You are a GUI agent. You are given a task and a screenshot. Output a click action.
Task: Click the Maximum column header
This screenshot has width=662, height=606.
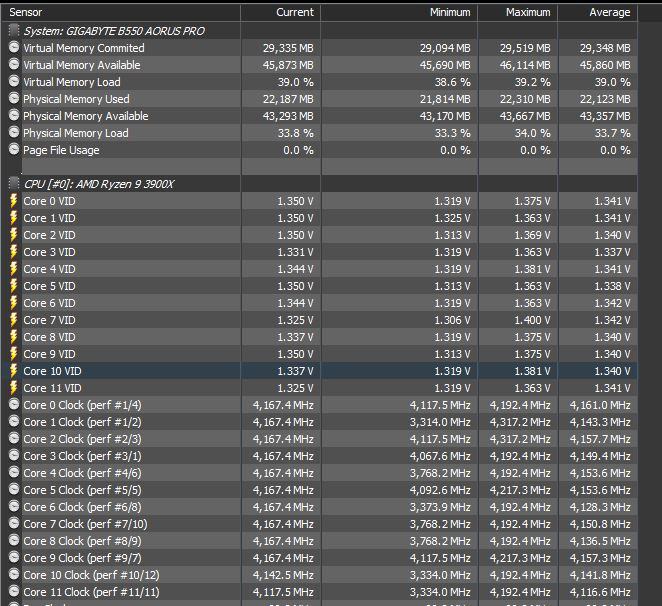(518, 12)
